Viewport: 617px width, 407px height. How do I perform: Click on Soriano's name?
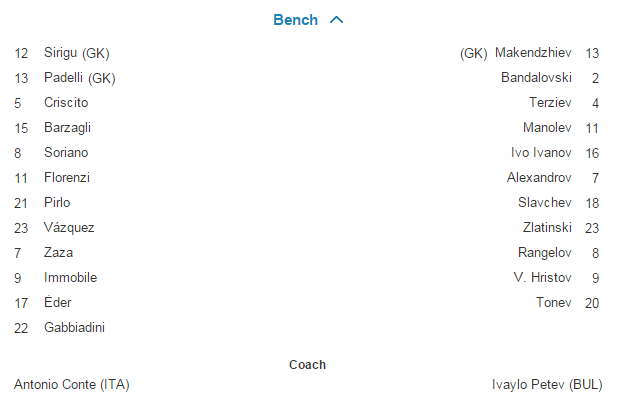pyautogui.click(x=66, y=153)
